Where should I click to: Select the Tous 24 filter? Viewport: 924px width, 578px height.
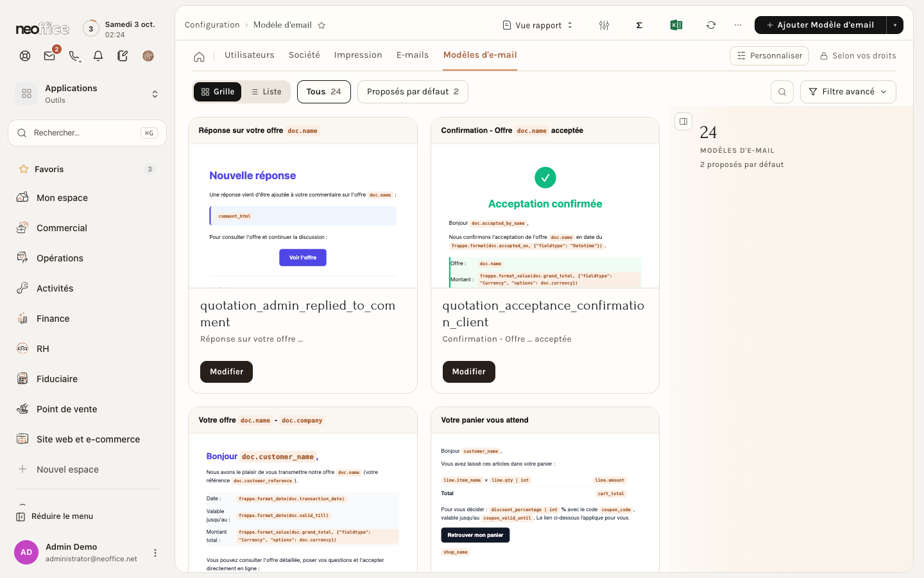[x=324, y=92]
